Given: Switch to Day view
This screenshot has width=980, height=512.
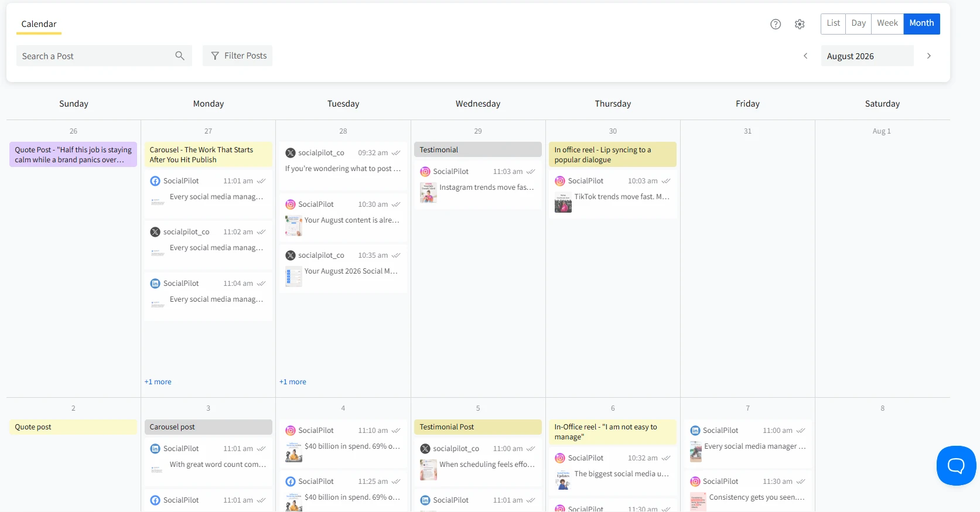Looking at the screenshot, I should [x=858, y=23].
